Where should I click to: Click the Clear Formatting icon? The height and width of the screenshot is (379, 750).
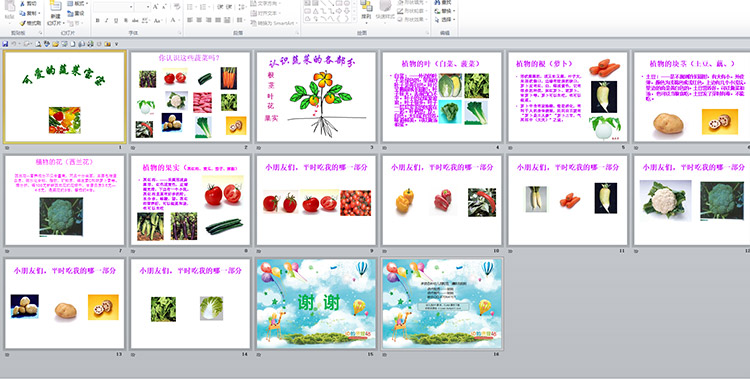[177, 7]
